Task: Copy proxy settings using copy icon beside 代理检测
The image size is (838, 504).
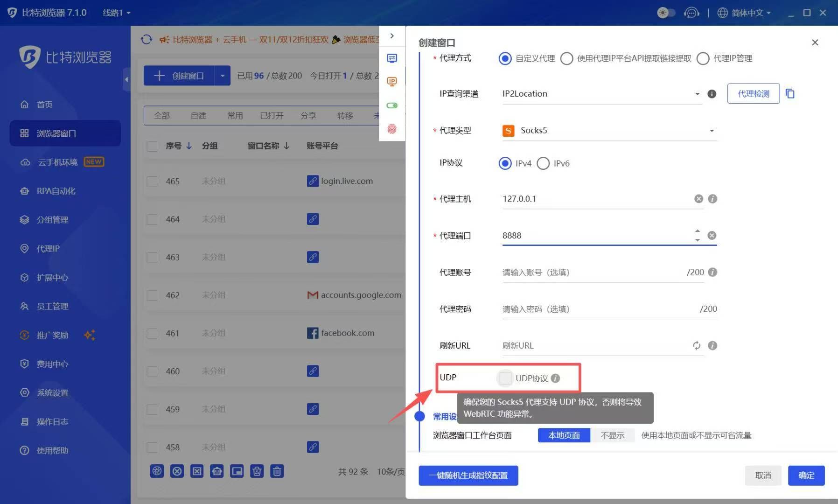Action: click(790, 93)
